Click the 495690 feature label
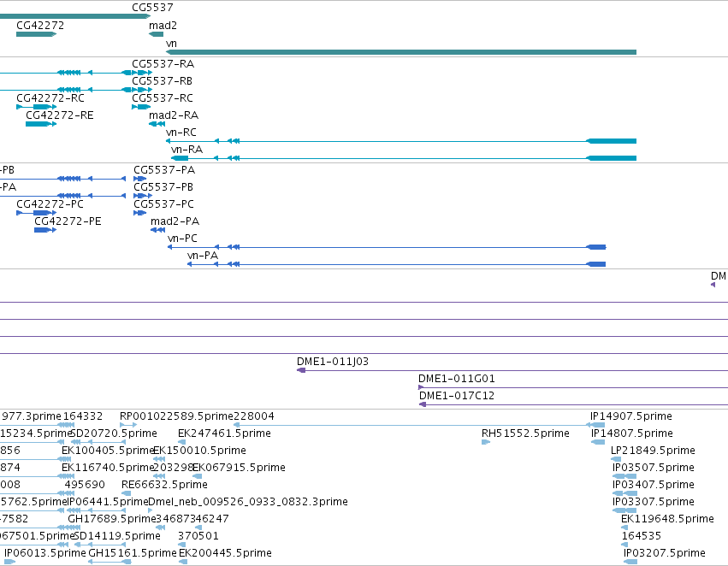Image resolution: width=728 pixels, height=566 pixels. [85, 485]
